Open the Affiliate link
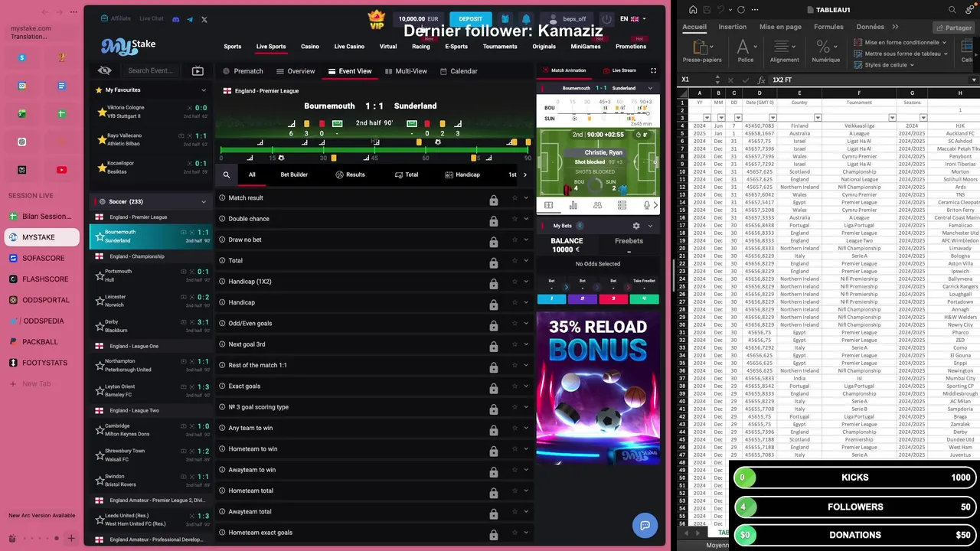The image size is (980, 551). [116, 18]
